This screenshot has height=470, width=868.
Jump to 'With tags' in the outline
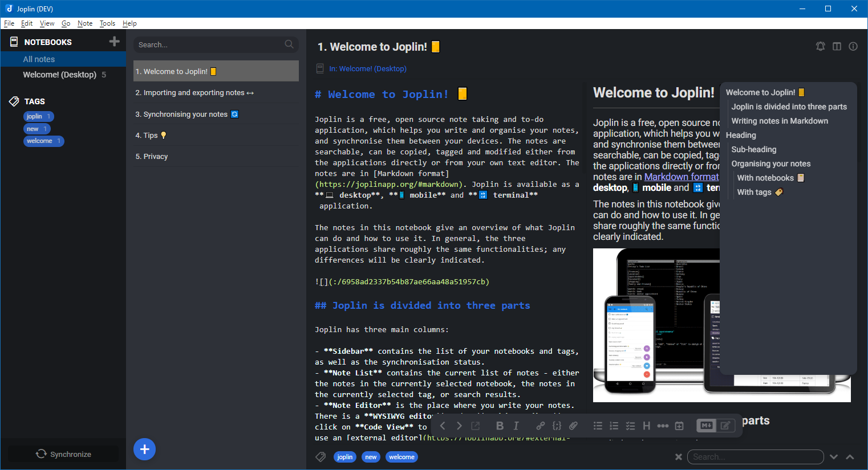pyautogui.click(x=760, y=192)
